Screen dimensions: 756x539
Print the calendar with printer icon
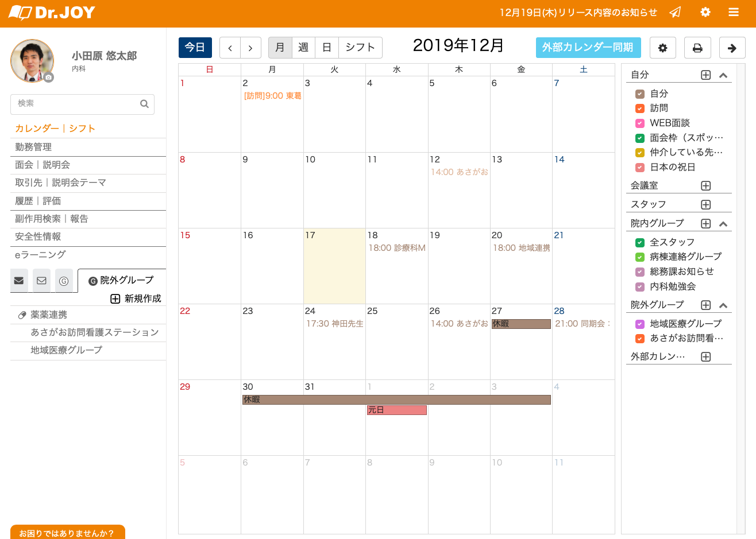[697, 48]
